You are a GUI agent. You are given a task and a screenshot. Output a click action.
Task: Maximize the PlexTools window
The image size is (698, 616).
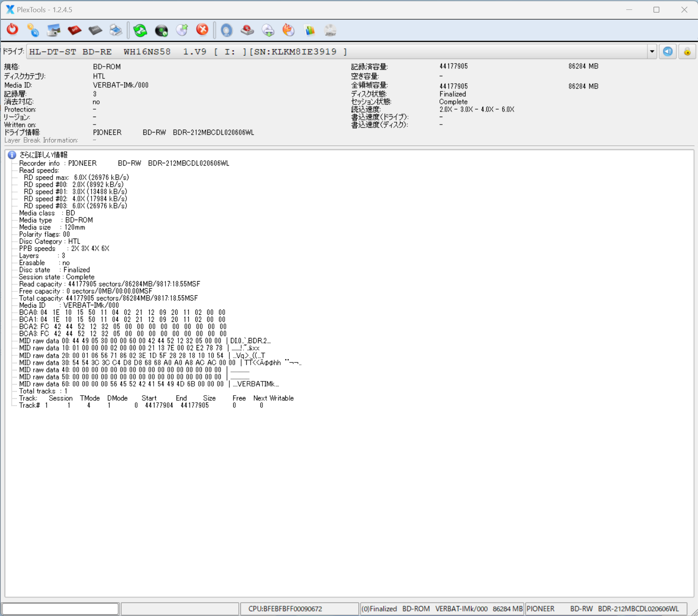coord(656,9)
